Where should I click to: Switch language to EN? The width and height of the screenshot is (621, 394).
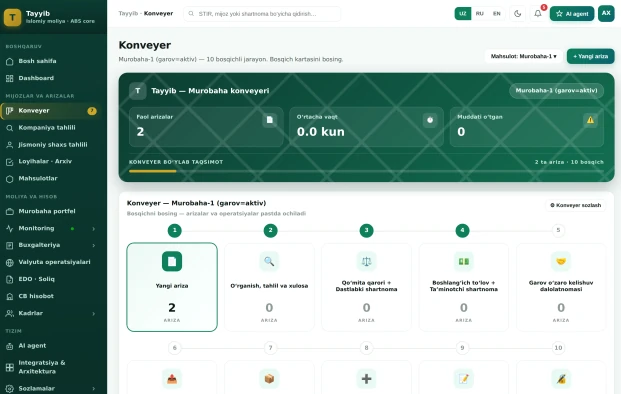(x=497, y=13)
